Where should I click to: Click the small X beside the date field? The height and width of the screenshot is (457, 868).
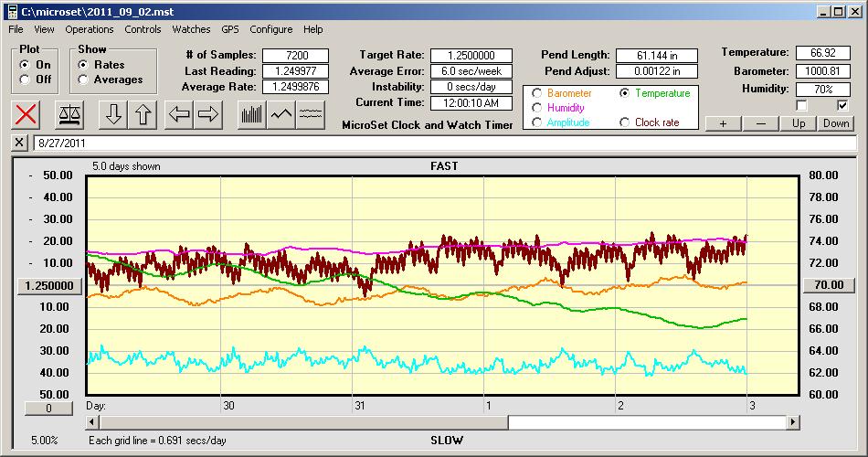point(19,143)
